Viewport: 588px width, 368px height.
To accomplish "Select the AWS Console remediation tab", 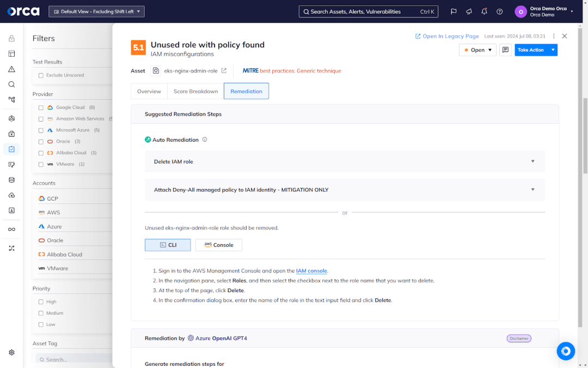I will coord(219,245).
